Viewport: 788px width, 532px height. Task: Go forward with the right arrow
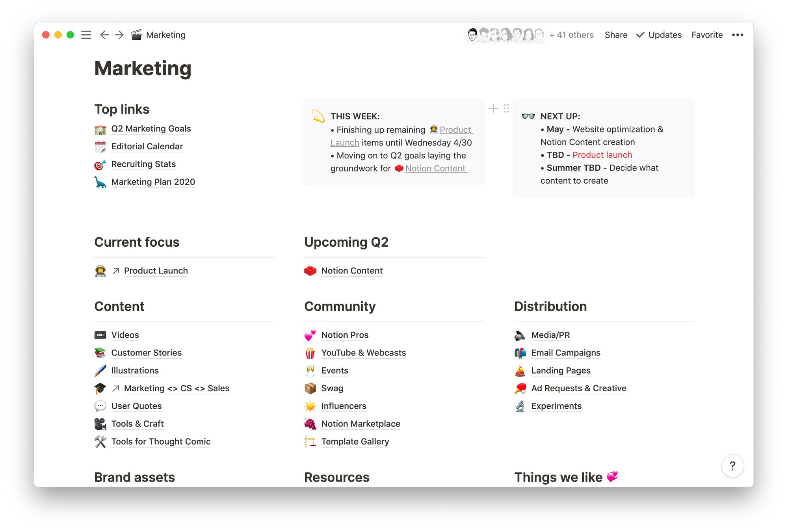[119, 35]
